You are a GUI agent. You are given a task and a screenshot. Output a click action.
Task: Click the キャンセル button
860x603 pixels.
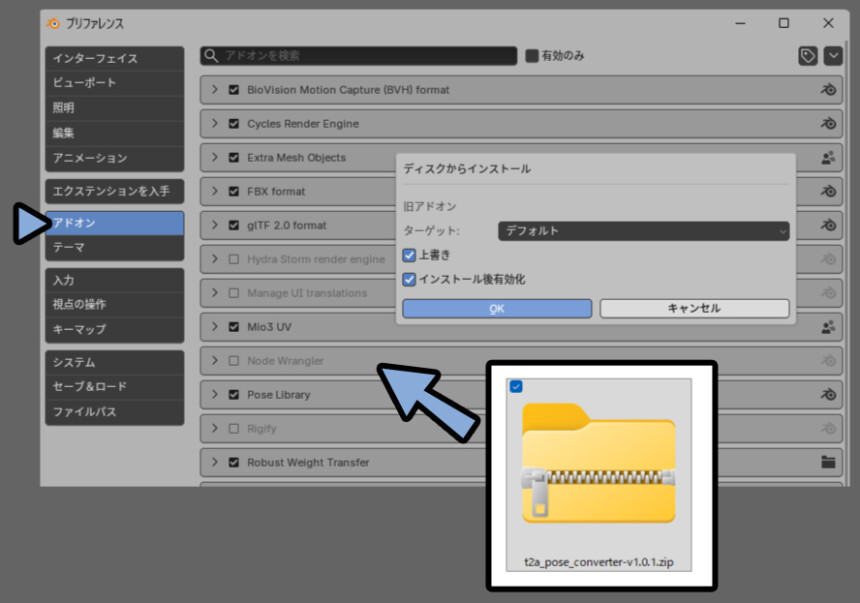tap(694, 309)
